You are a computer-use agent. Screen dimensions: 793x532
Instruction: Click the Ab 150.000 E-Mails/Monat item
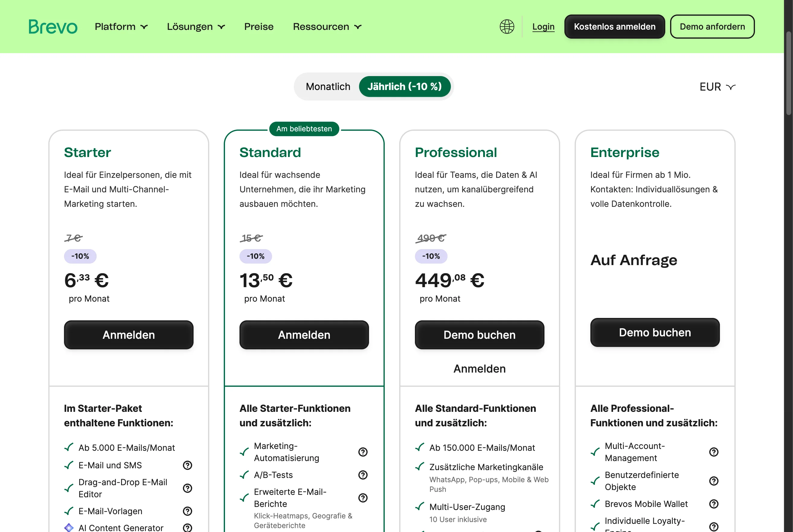(482, 448)
